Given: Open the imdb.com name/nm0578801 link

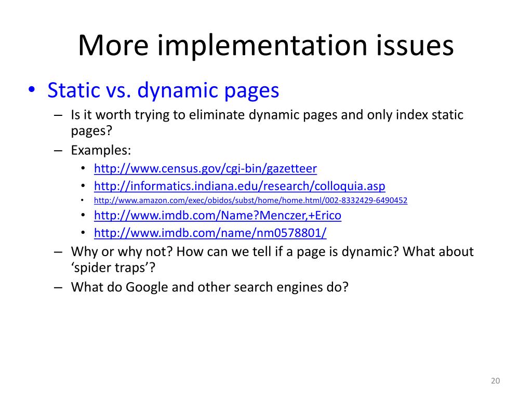Looking at the screenshot, I should point(210,233).
